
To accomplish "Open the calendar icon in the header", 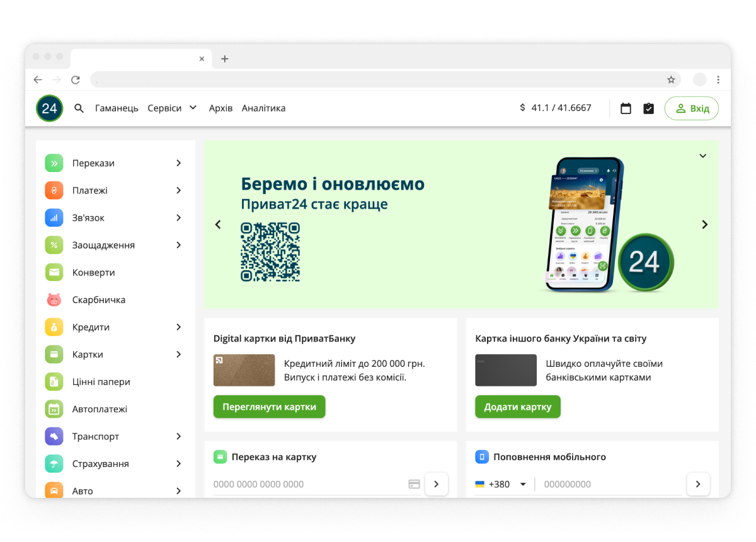I will [x=626, y=108].
